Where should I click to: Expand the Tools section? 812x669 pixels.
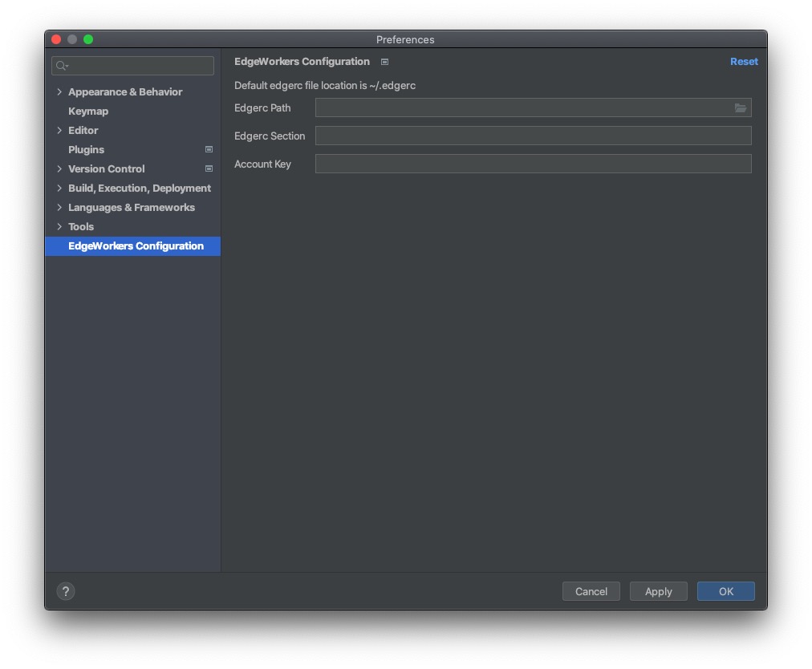pyautogui.click(x=59, y=227)
